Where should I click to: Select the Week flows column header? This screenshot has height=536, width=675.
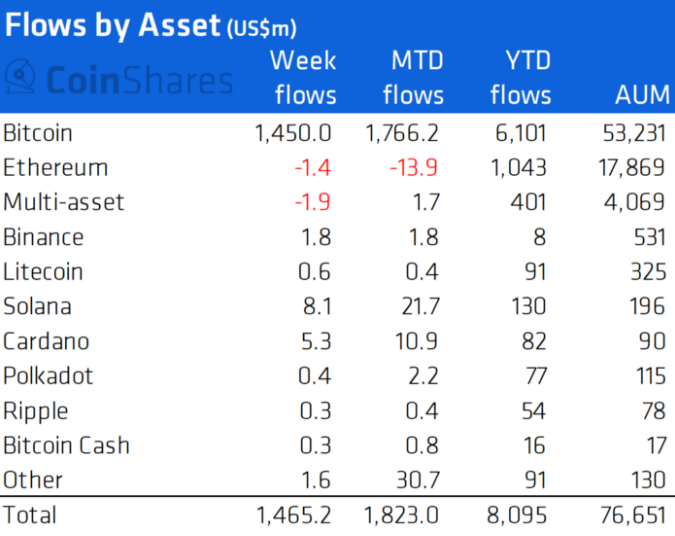coord(302,77)
